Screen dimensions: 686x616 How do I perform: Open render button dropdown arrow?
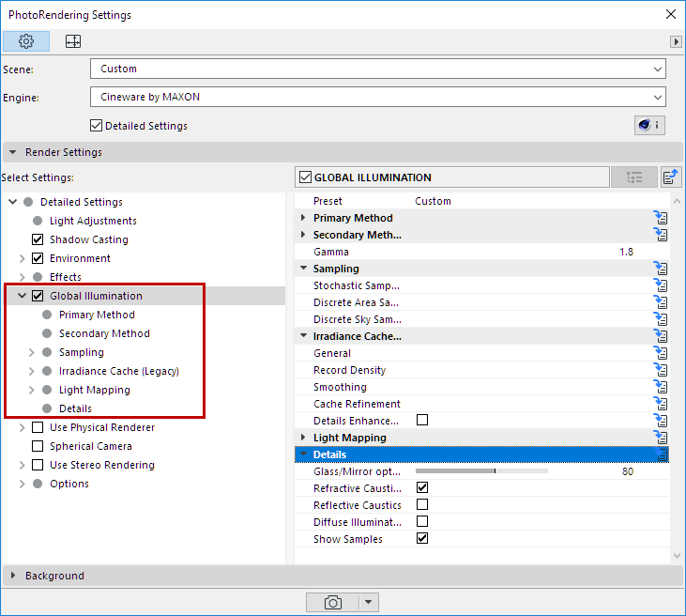(x=369, y=602)
